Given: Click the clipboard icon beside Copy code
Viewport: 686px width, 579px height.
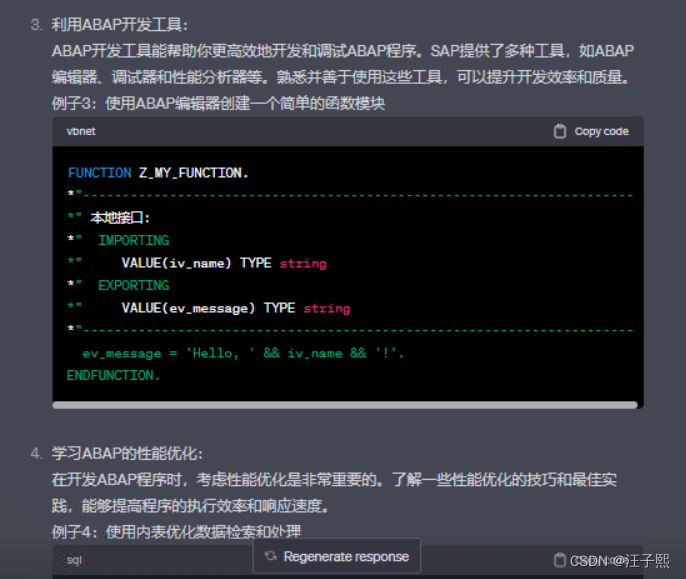Looking at the screenshot, I should tap(560, 131).
